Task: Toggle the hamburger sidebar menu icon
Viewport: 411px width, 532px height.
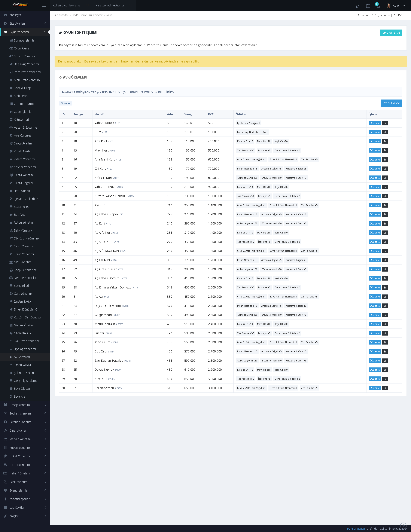Action: coord(44,5)
